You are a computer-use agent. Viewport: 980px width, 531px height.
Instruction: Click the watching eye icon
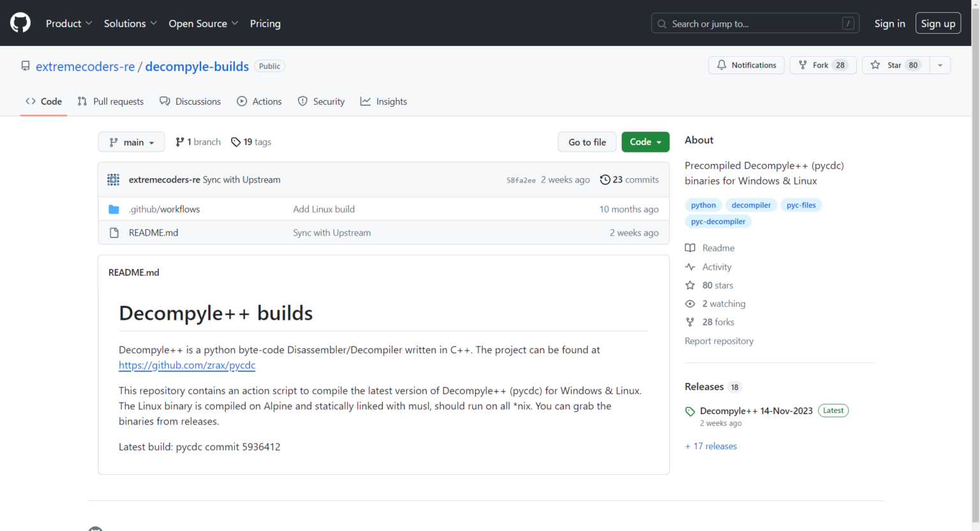coord(690,303)
